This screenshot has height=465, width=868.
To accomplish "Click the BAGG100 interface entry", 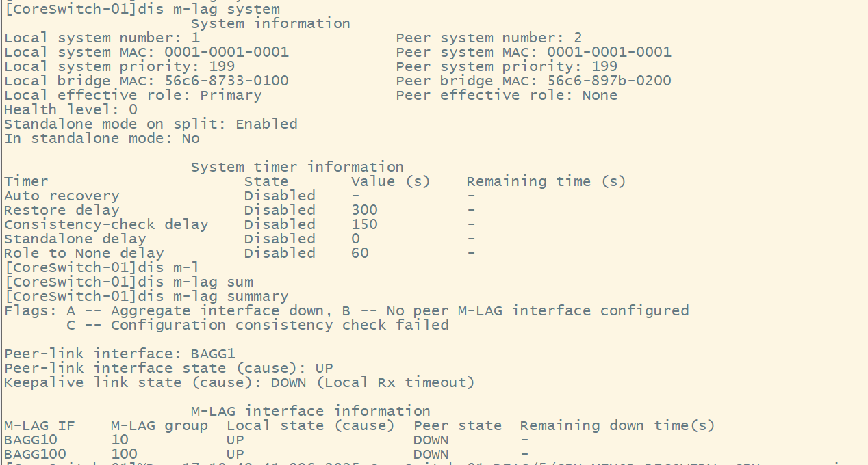I will pos(35,454).
